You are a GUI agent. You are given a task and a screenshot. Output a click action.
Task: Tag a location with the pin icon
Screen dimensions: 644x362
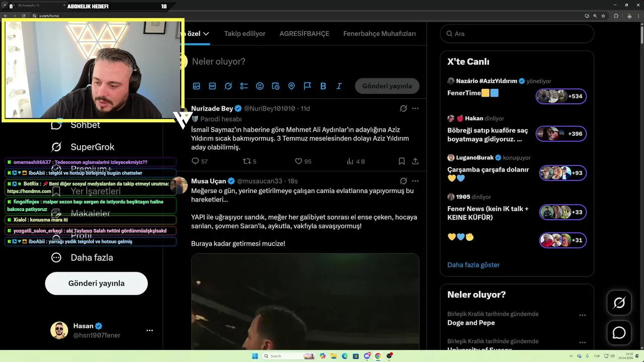pyautogui.click(x=291, y=86)
